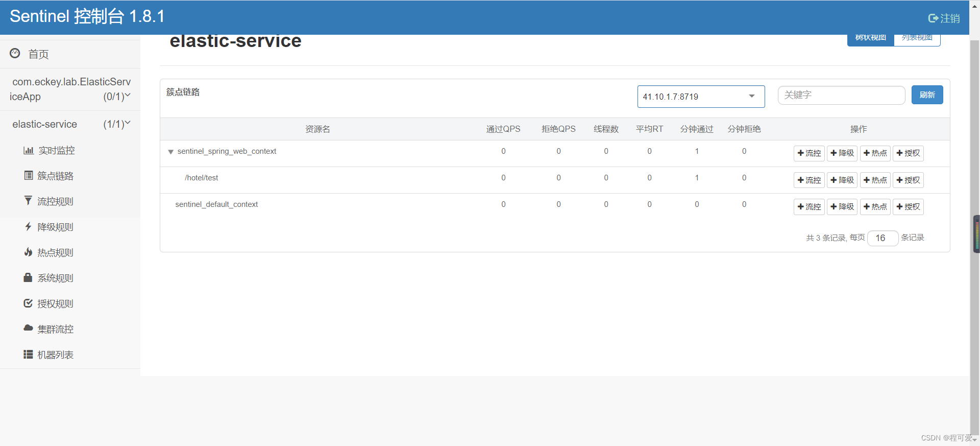Collapse the elastic-service (1/1) app entry
The height and width of the screenshot is (446, 980).
pyautogui.click(x=70, y=124)
